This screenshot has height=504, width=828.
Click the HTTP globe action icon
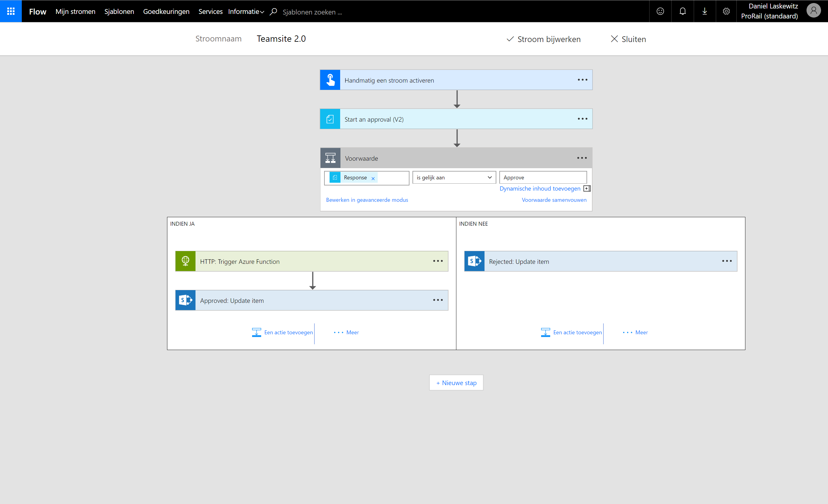pos(185,261)
